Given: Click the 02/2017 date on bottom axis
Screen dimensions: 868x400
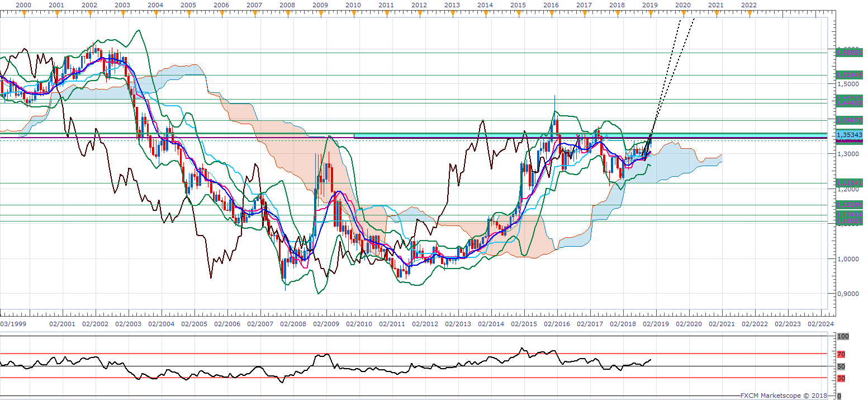Looking at the screenshot, I should coord(590,324).
